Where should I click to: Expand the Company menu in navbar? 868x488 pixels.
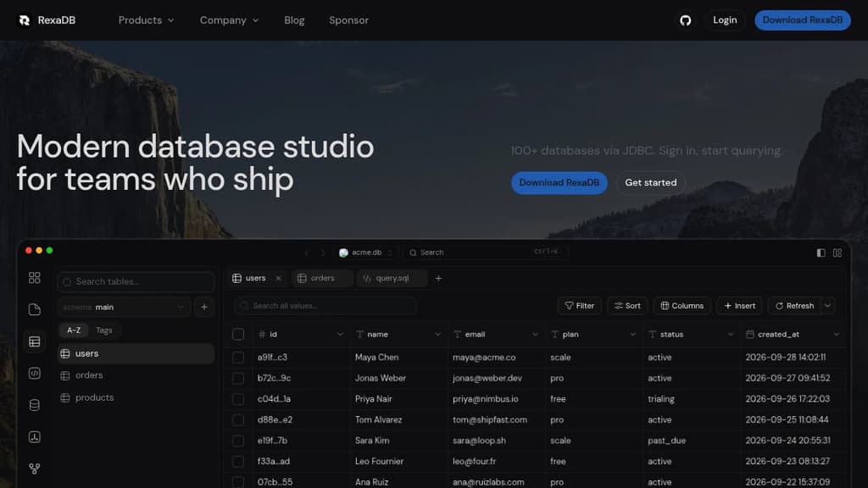(x=229, y=20)
